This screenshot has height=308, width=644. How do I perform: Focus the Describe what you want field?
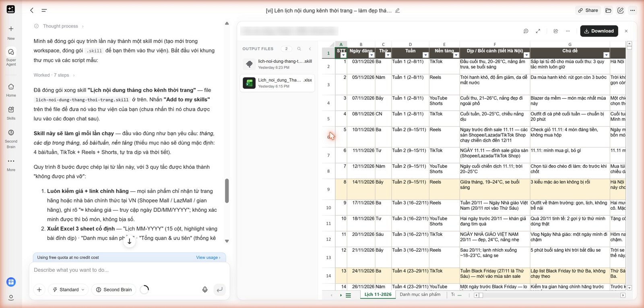coord(129,270)
